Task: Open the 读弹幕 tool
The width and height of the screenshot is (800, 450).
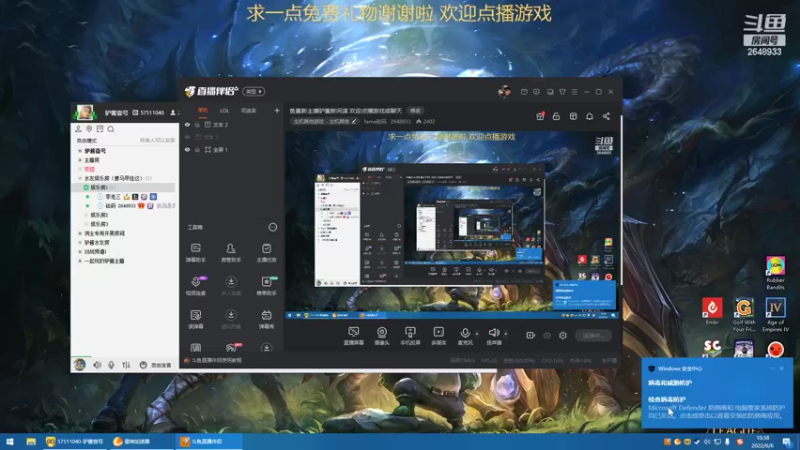Action: [x=195, y=319]
